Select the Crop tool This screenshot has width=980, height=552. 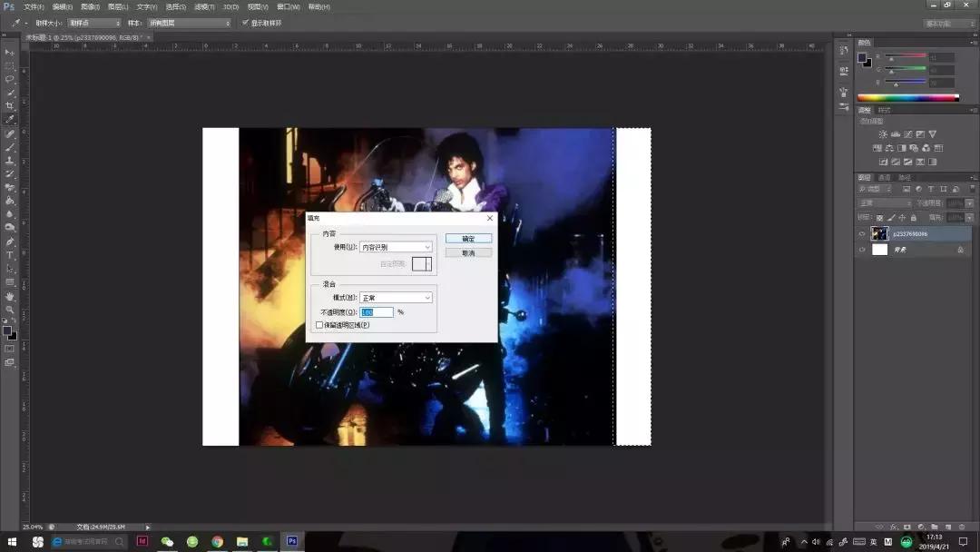(10, 106)
